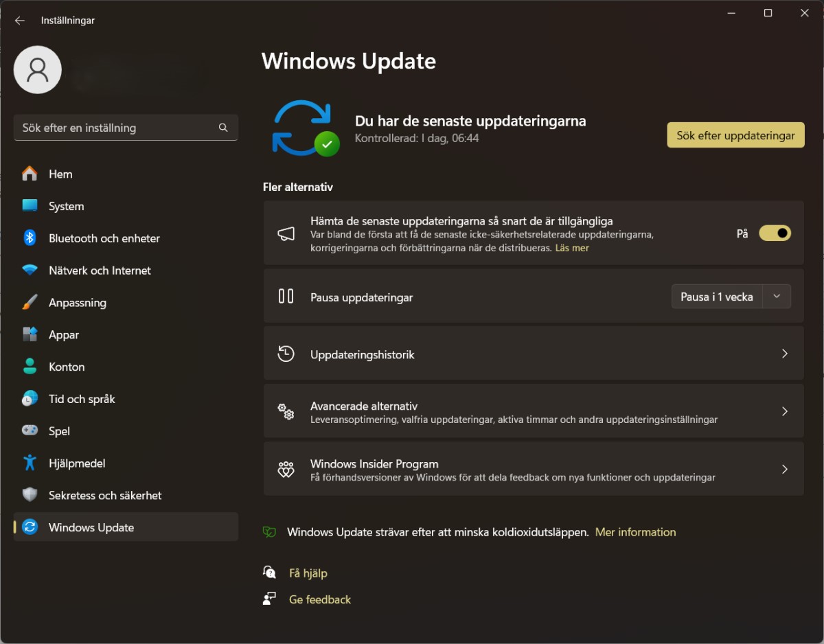The image size is (824, 644).
Task: Click the Sekretess shield icon
Action: click(x=30, y=495)
